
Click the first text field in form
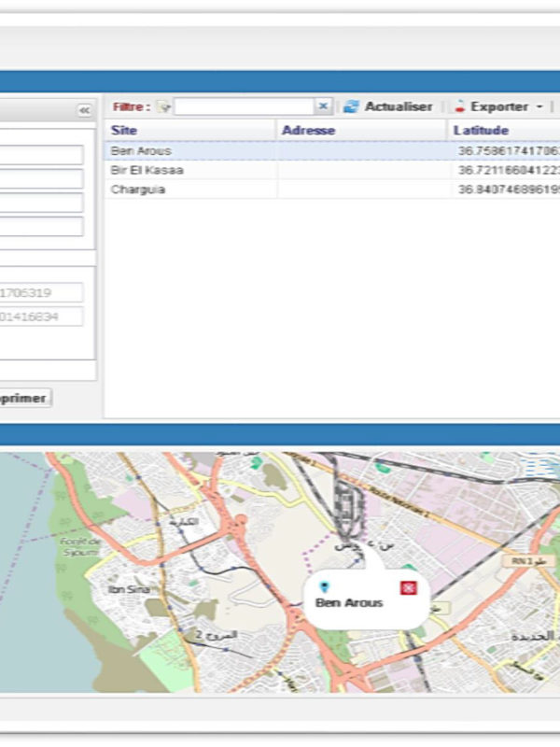pos(42,154)
